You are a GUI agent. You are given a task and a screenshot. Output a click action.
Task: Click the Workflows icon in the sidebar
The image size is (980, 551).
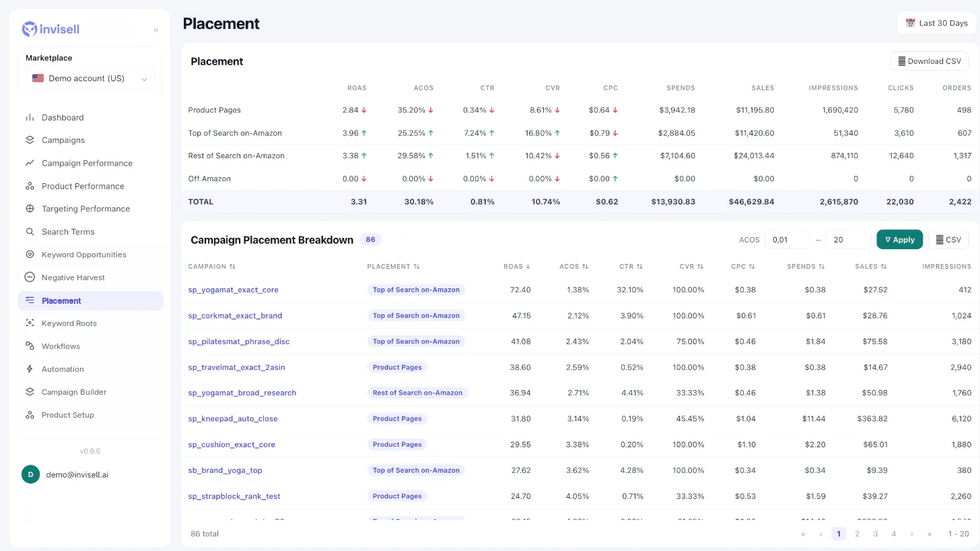[30, 346]
